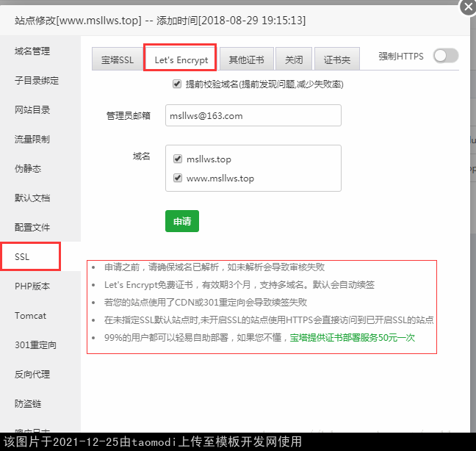Viewport: 476px width, 451px height.
Task: Select the Let's Encrypt tab
Action: click(181, 60)
